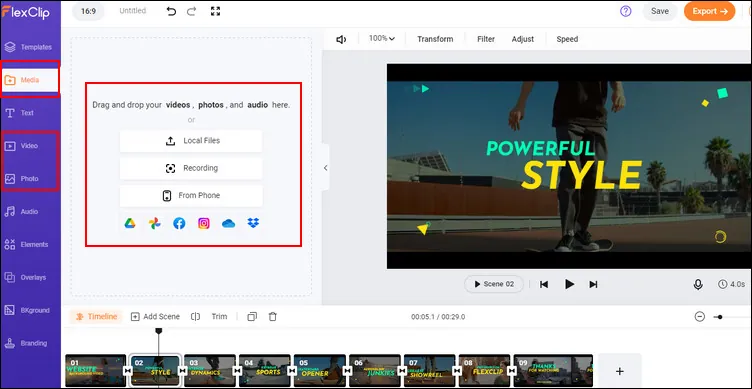Play the video preview
The width and height of the screenshot is (752, 389).
coord(569,284)
